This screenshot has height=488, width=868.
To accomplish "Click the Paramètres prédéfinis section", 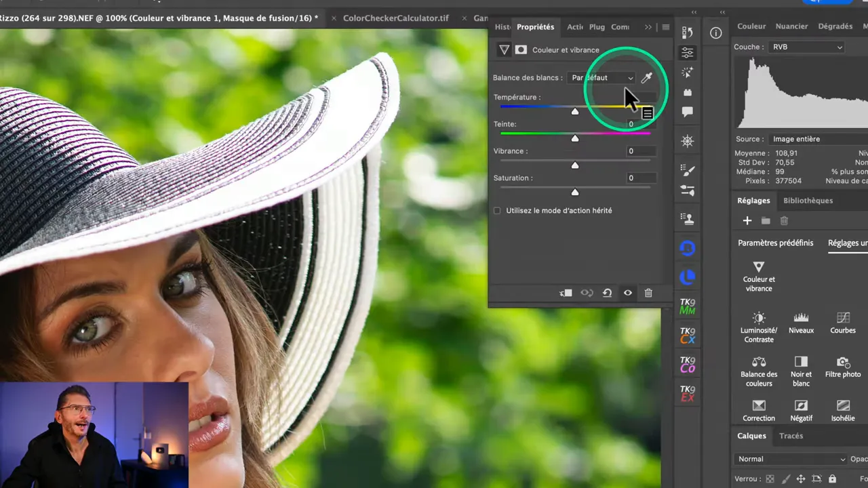I will [775, 243].
